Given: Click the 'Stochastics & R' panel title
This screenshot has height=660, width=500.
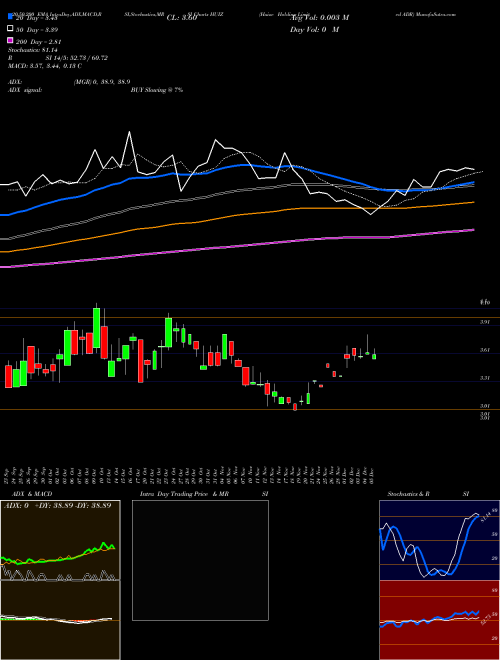Looking at the screenshot, I should click(408, 494).
